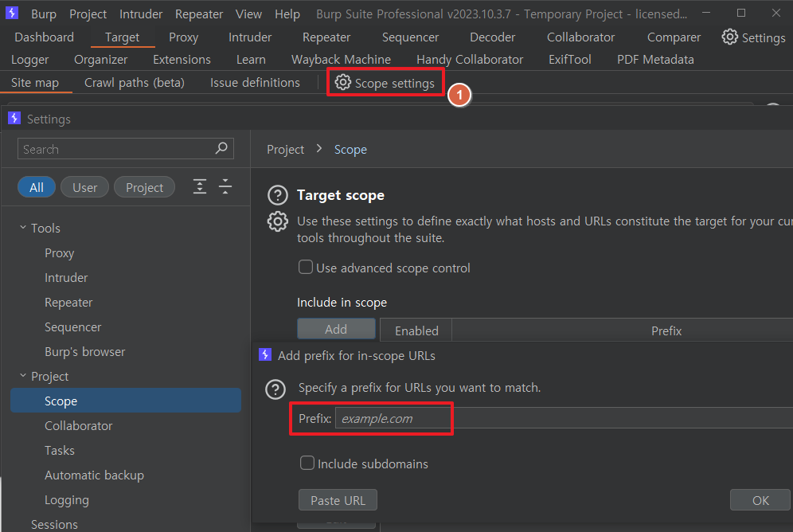
Task: Open the Repeater tab
Action: click(326, 37)
